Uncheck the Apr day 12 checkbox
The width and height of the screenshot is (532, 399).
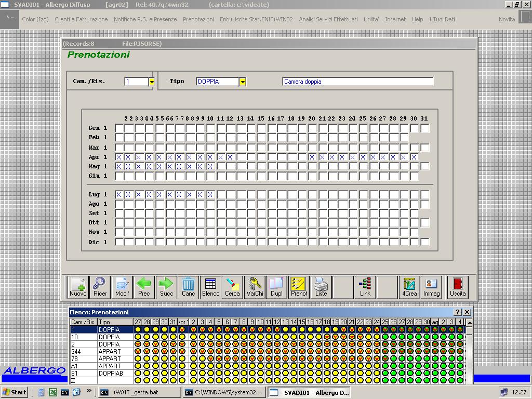click(x=230, y=157)
